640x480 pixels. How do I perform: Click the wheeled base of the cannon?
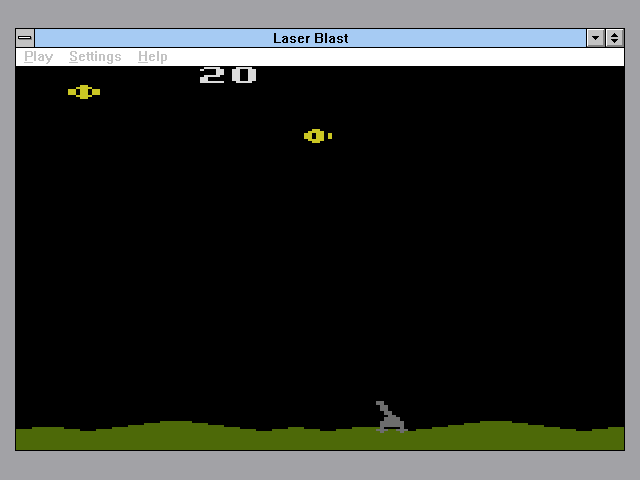coord(392,428)
